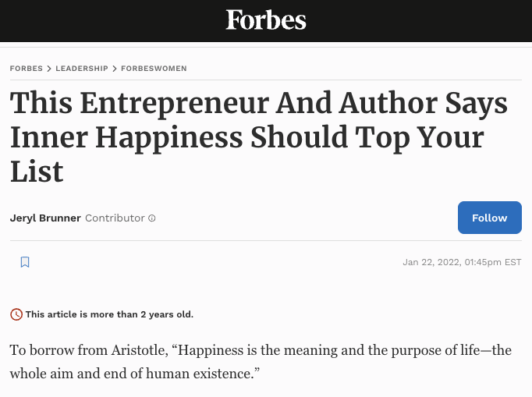Click chevron between Forbes and Leadership
The height and width of the screenshot is (397, 532).
point(49,69)
